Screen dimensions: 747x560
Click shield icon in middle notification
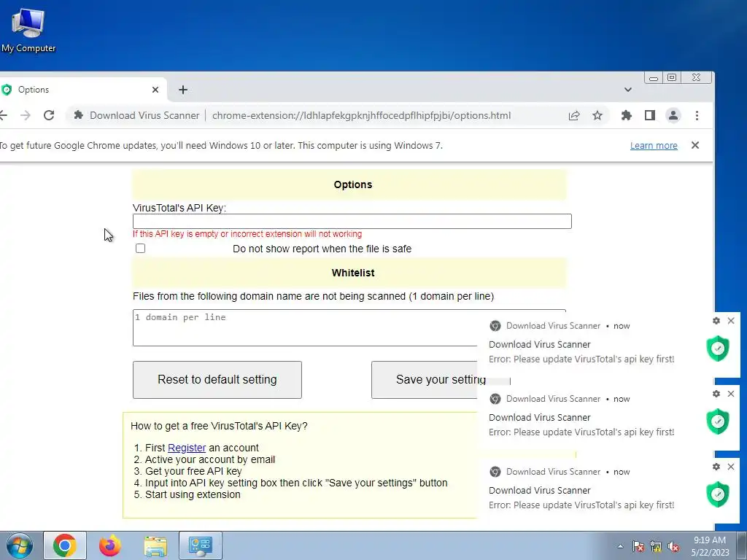[x=718, y=421]
